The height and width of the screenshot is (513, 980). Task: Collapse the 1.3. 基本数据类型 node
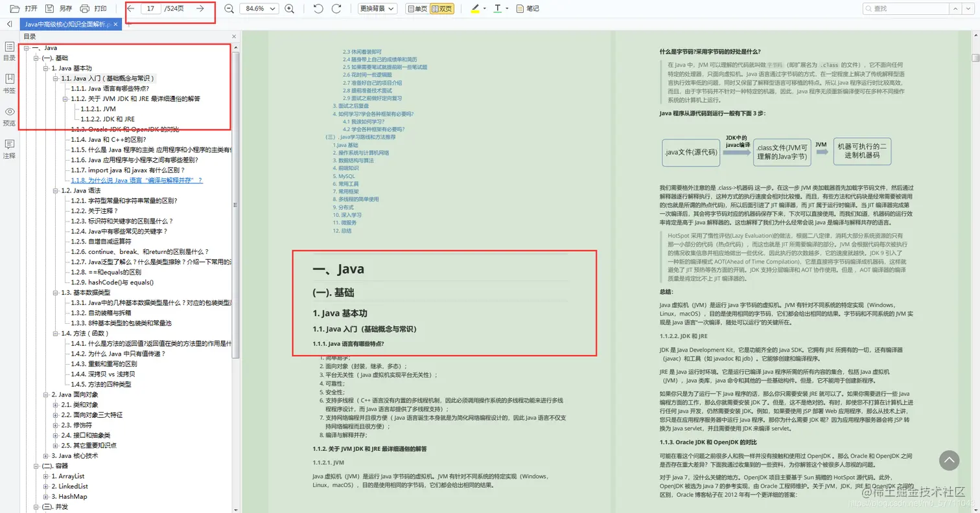pyautogui.click(x=56, y=292)
